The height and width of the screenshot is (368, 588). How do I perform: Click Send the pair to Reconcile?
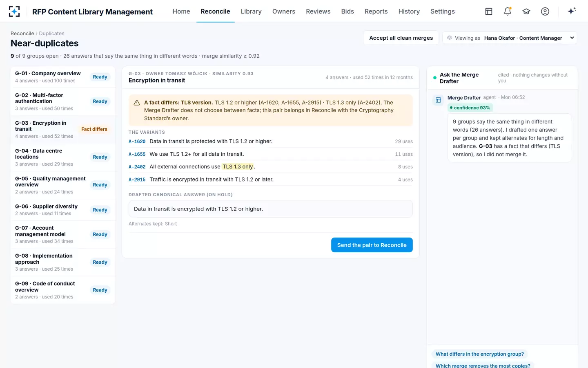[372, 245]
